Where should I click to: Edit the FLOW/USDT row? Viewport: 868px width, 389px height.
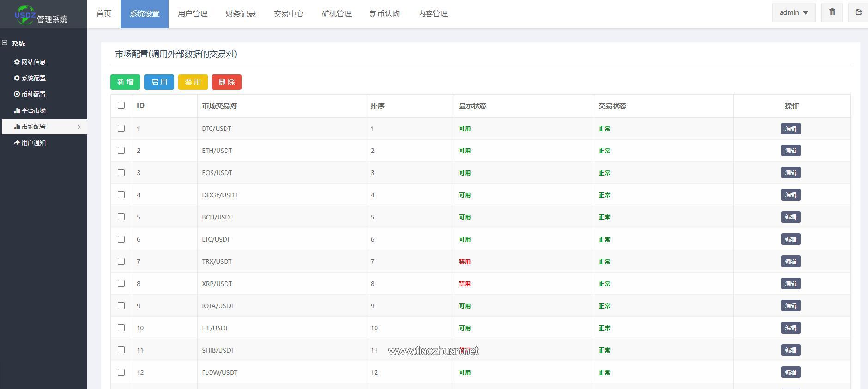[x=790, y=372]
